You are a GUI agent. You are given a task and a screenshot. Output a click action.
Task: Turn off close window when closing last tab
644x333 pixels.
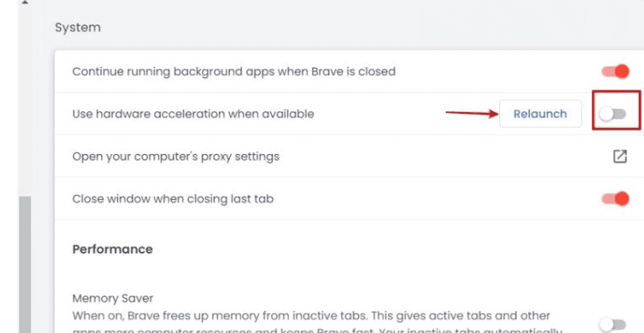(x=616, y=199)
